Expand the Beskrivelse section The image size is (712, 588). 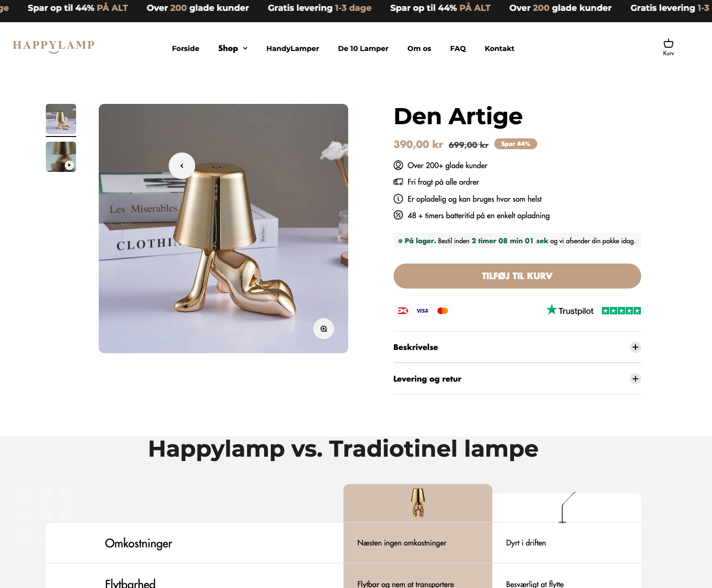(517, 347)
